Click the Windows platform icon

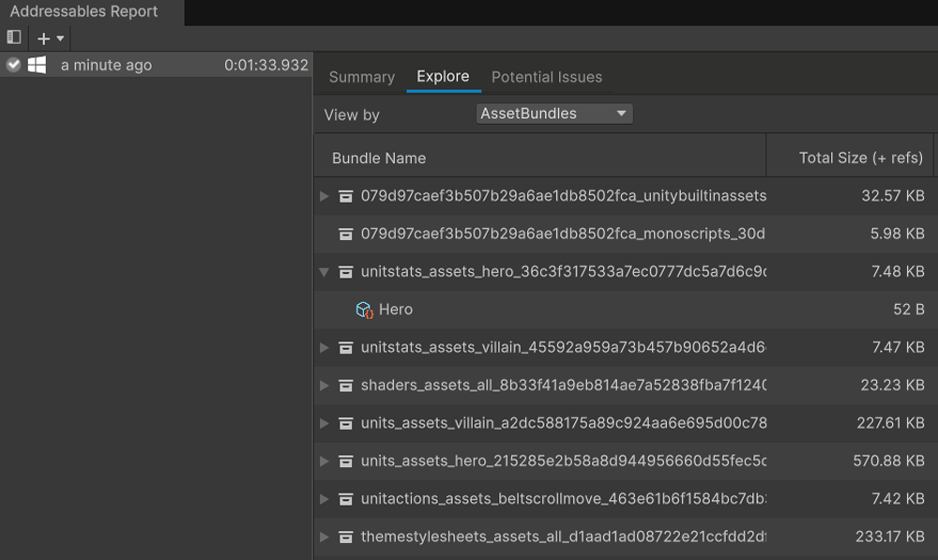(38, 65)
